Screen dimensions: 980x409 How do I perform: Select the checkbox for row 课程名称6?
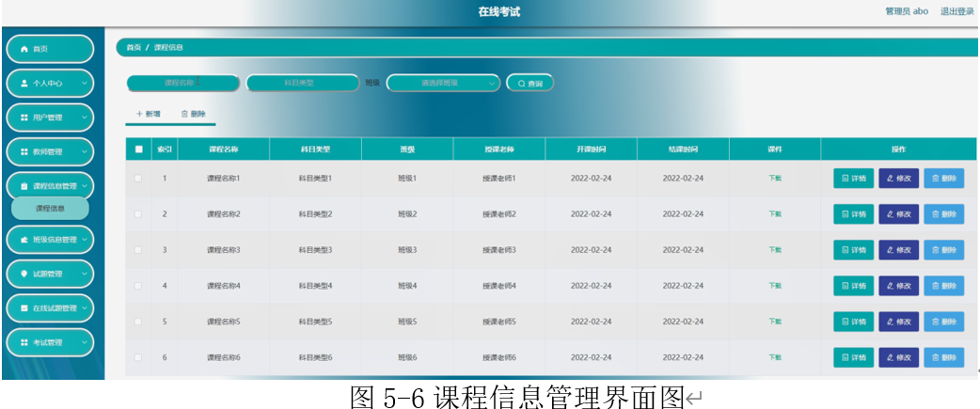tap(138, 357)
